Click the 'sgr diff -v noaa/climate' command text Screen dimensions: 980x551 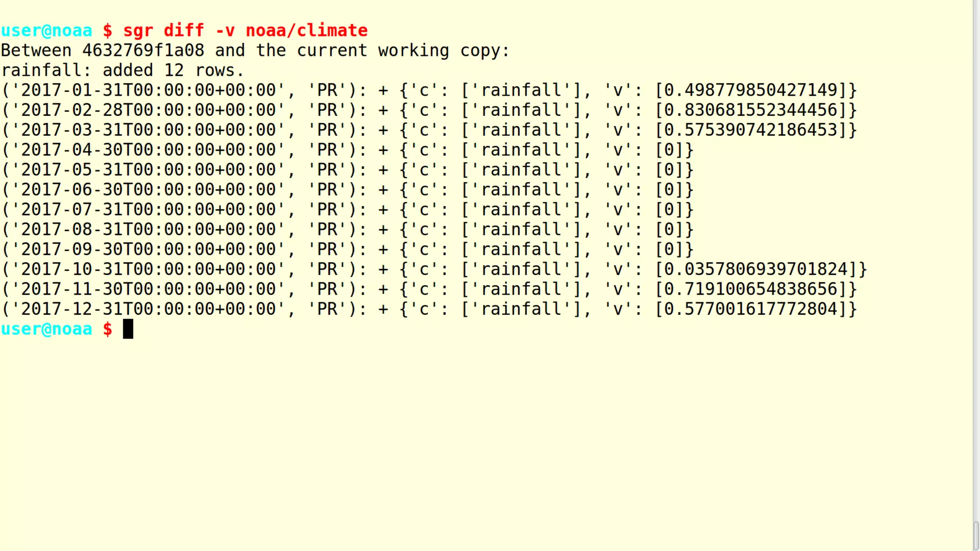(x=245, y=31)
